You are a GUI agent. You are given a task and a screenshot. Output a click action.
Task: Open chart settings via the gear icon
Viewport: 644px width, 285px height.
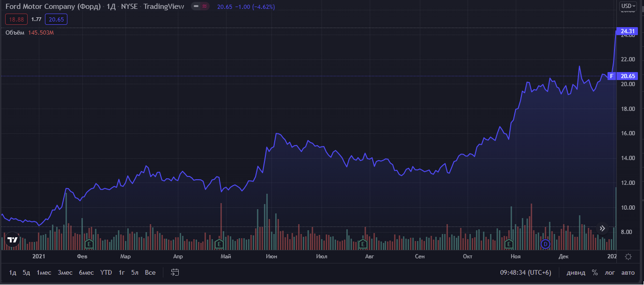click(628, 256)
